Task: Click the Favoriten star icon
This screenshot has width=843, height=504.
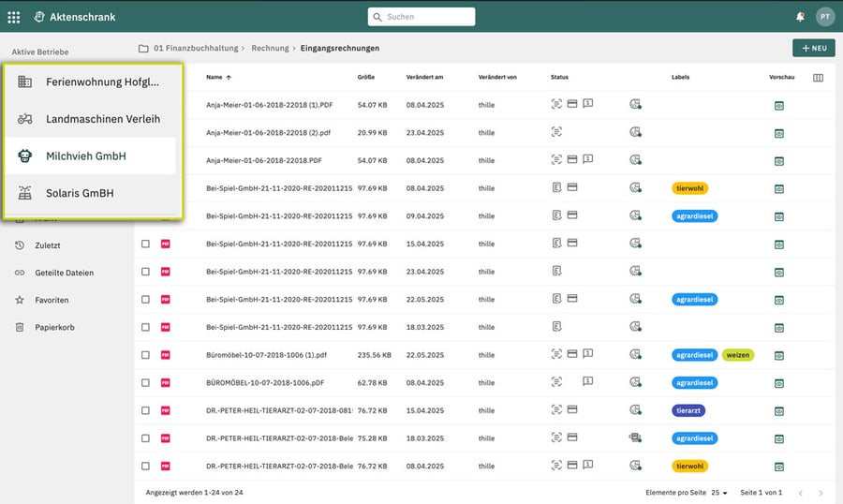Action: point(20,300)
